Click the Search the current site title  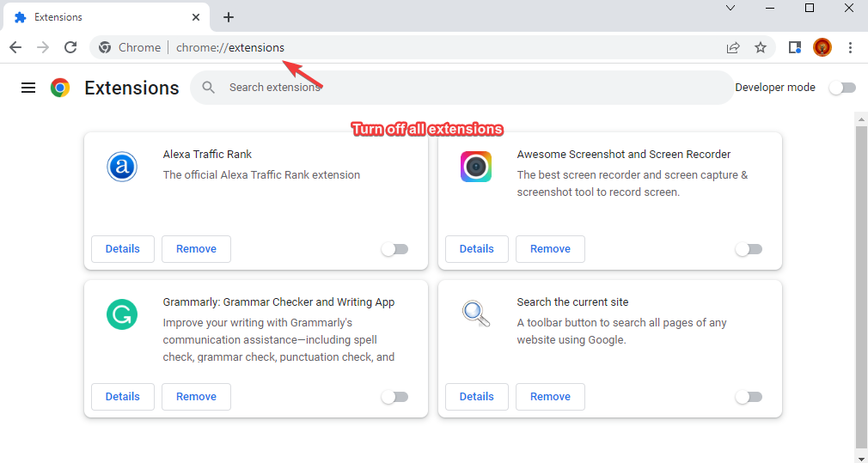573,302
